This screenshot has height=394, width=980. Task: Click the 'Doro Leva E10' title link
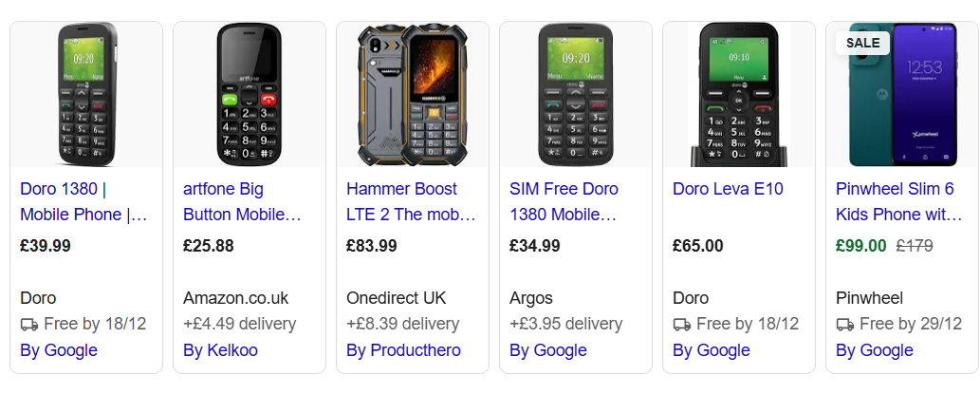[x=728, y=189]
